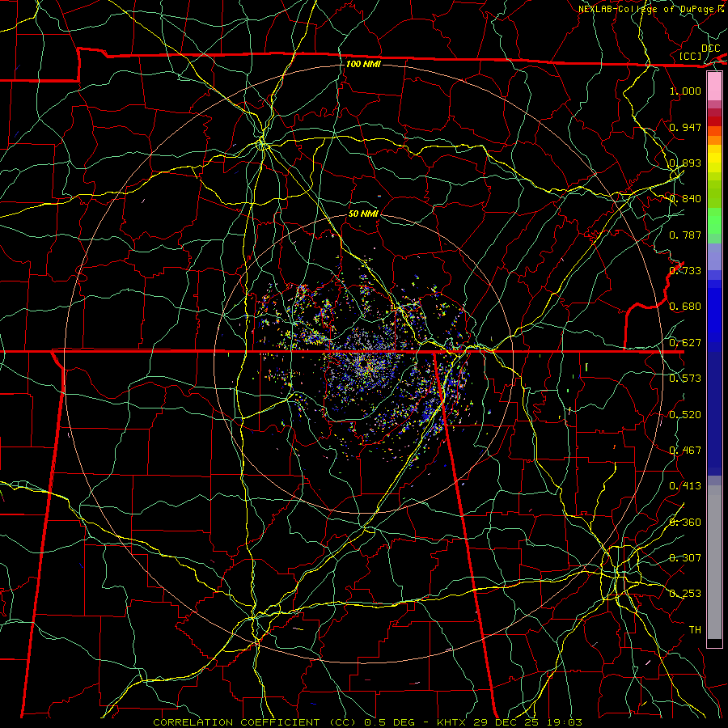Click the "DCC" label above the color bar
Screen dimensions: 728x728
point(710,49)
